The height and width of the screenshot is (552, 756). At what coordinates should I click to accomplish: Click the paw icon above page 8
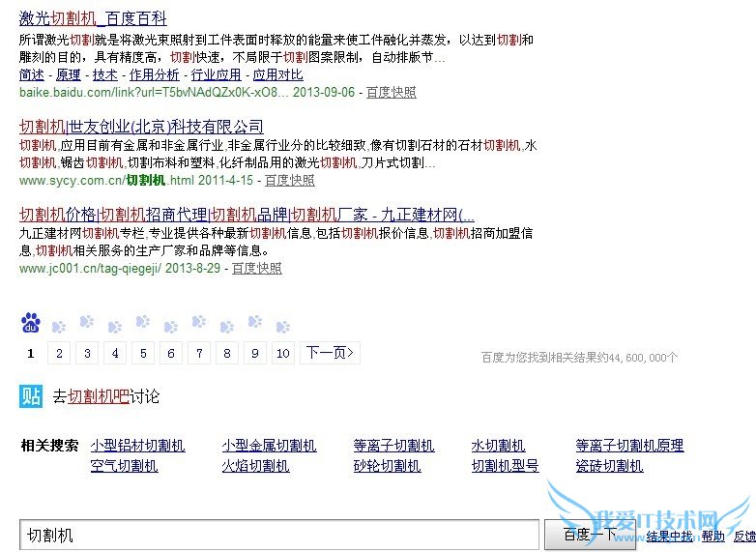coord(226,327)
